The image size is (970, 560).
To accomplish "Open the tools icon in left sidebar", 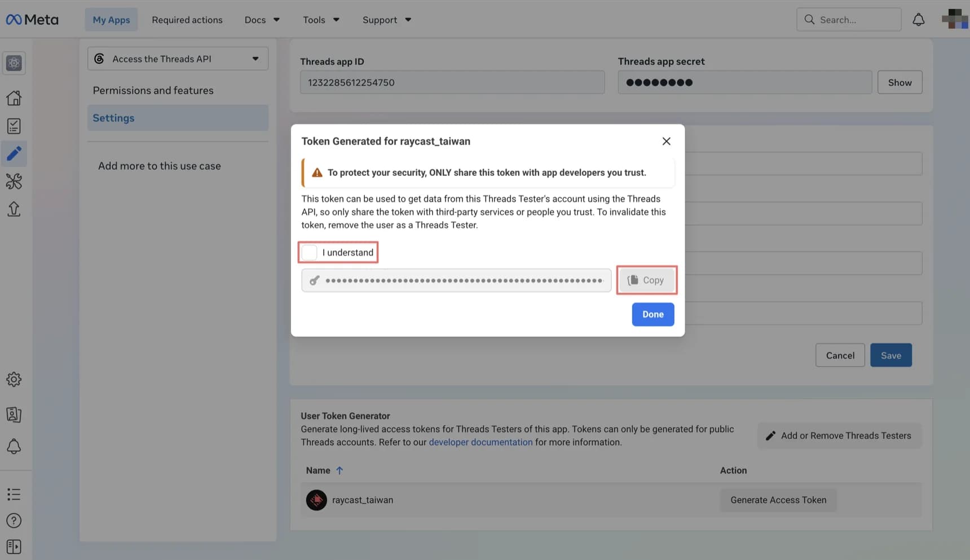I will 14,181.
